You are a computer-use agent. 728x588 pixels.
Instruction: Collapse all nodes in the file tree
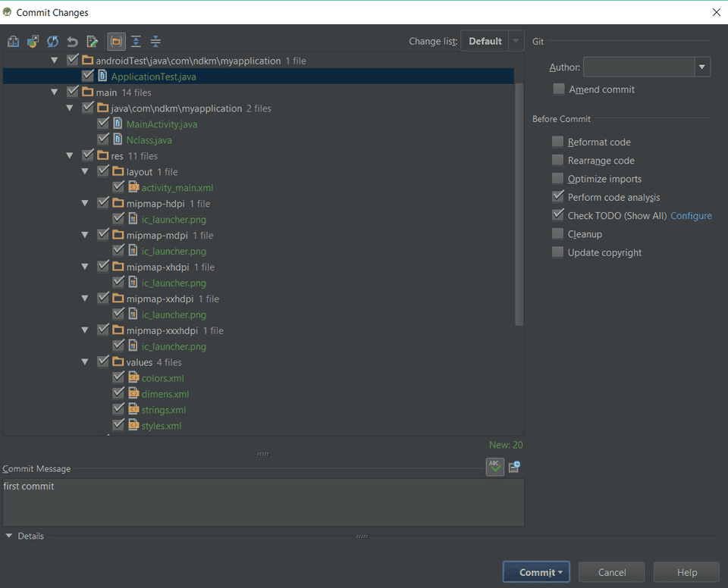coord(155,41)
